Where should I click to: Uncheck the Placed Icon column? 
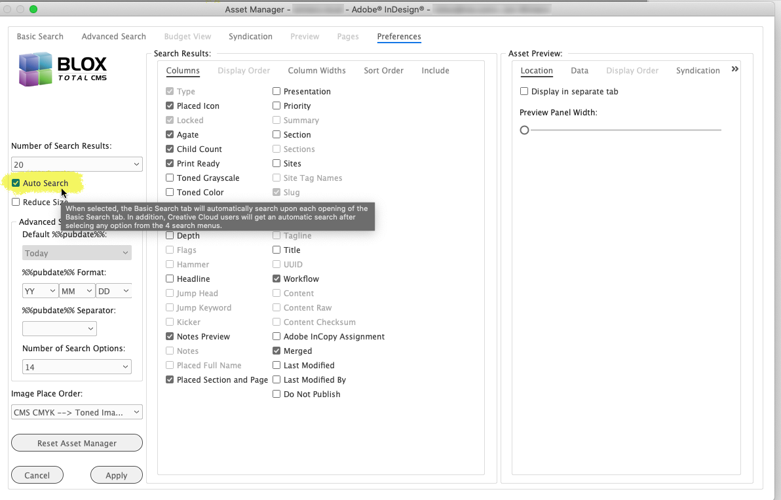tap(170, 106)
